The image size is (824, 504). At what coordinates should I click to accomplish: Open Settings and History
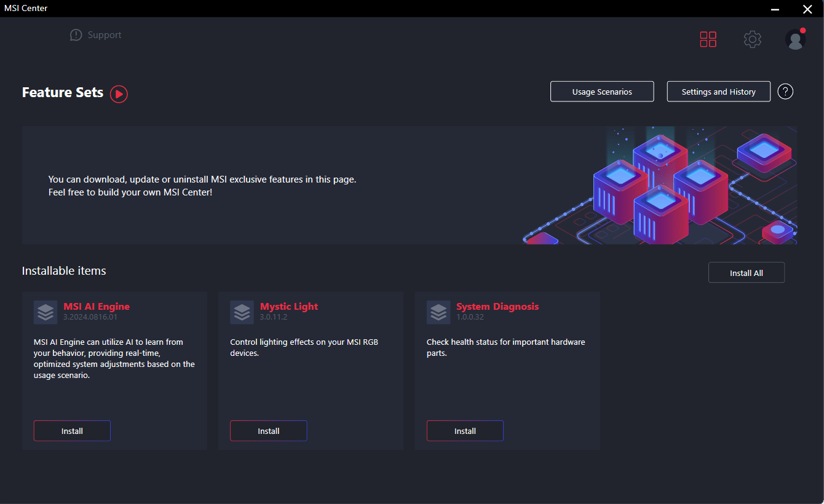[x=719, y=92]
